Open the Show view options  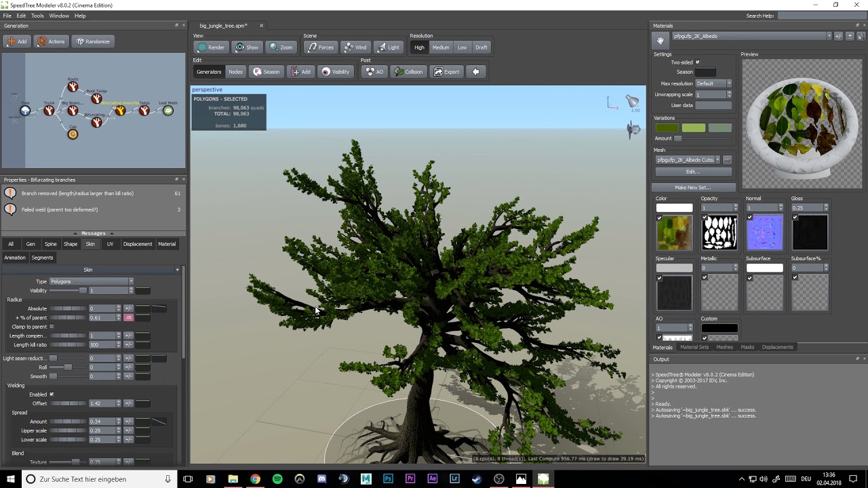[x=247, y=47]
